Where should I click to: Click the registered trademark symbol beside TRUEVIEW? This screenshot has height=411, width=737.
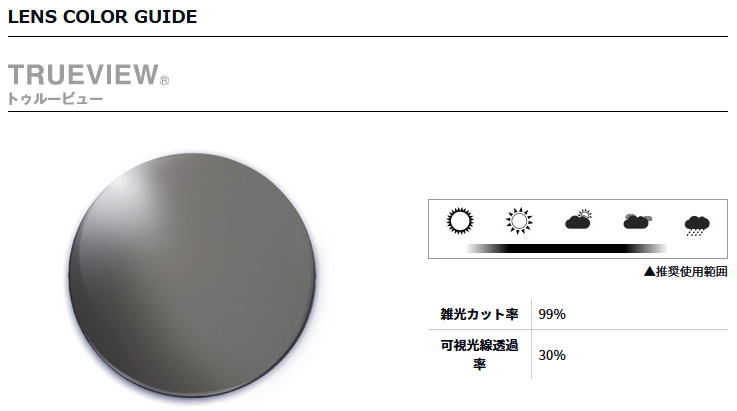pos(164,81)
